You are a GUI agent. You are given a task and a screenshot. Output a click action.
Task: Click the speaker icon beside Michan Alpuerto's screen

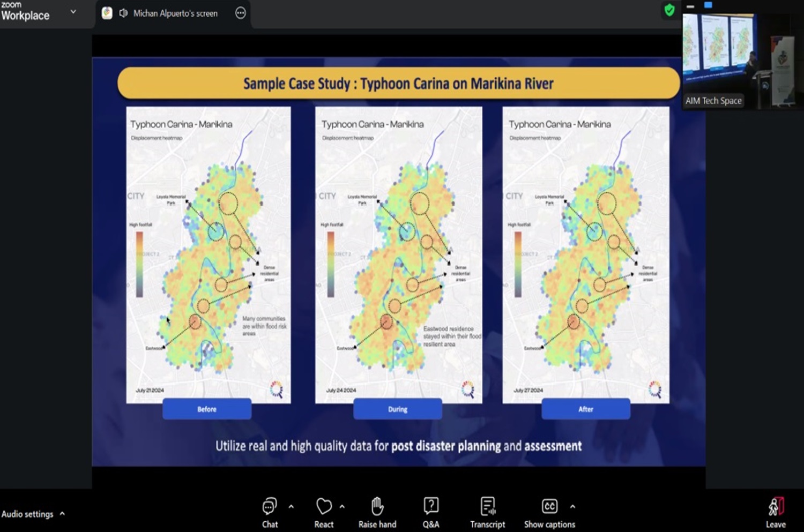click(123, 13)
